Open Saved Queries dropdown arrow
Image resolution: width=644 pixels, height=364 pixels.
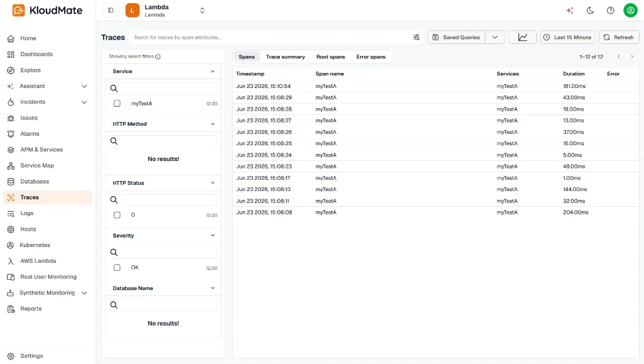(495, 37)
